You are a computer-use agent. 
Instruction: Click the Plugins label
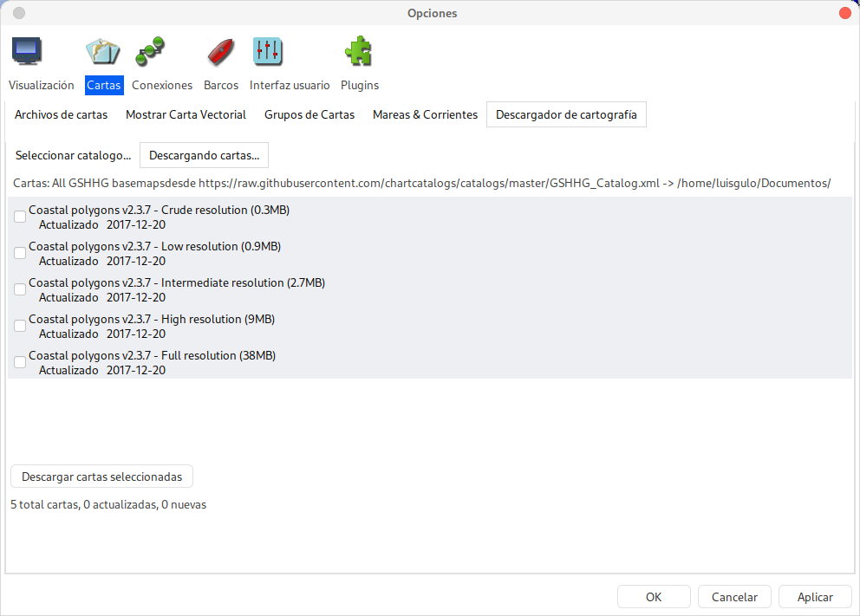pyautogui.click(x=360, y=85)
